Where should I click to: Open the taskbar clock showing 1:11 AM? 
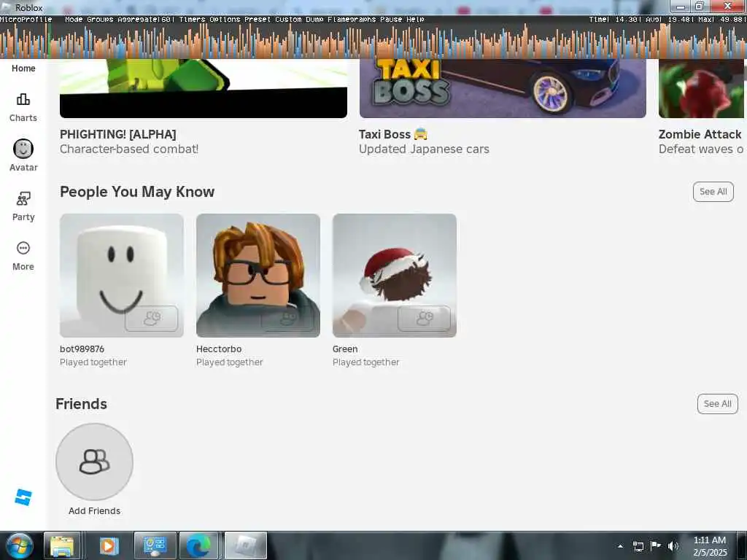pos(710,546)
